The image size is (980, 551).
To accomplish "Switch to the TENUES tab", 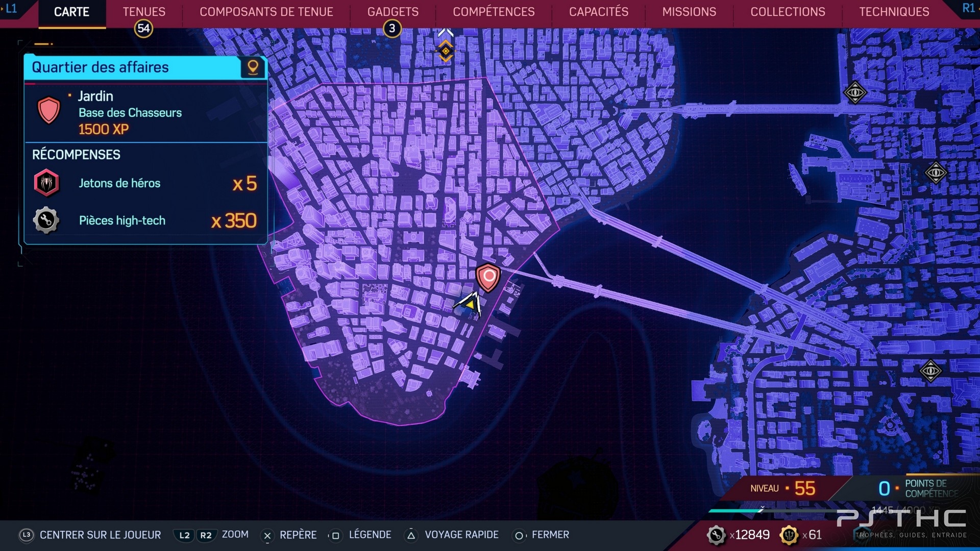I will tap(144, 12).
